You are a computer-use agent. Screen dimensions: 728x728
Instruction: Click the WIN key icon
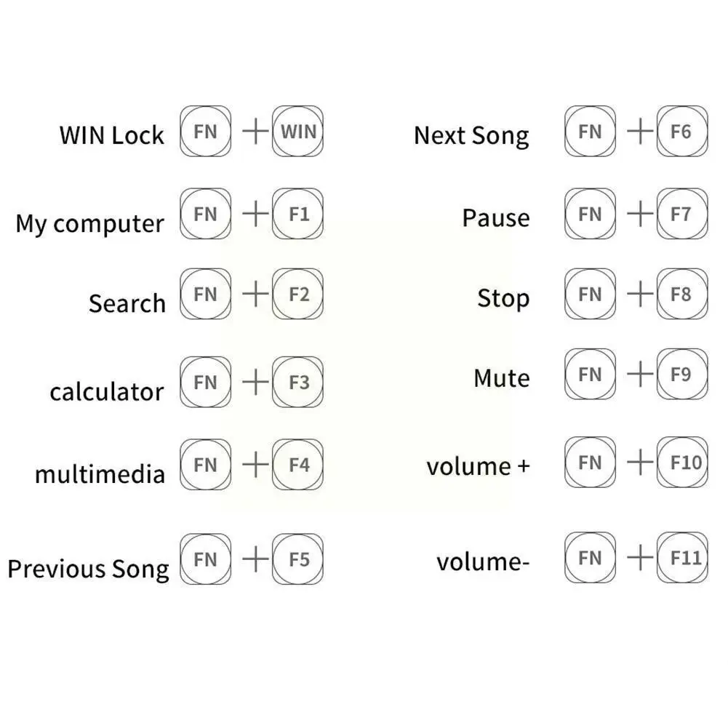(298, 132)
